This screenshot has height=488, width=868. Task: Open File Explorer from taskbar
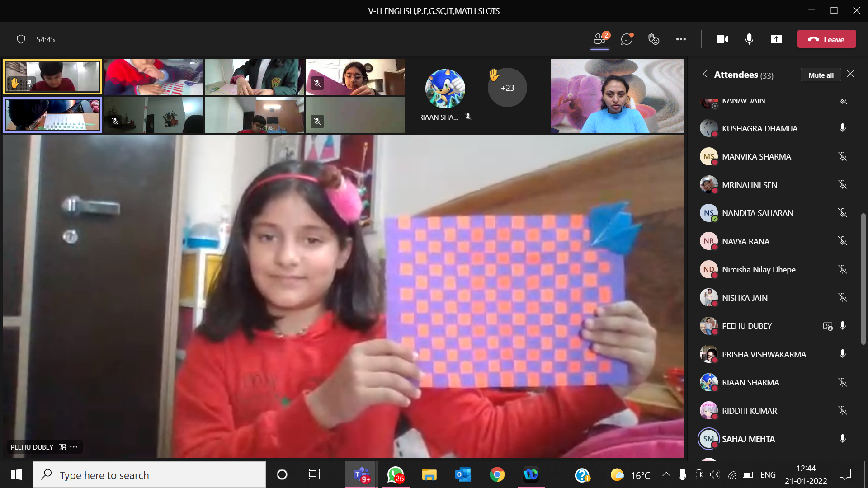(429, 474)
